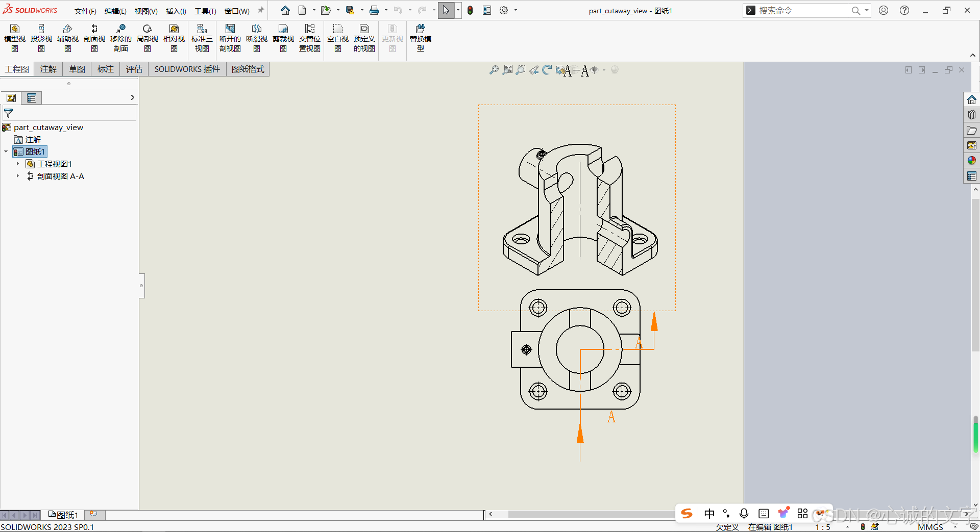The height and width of the screenshot is (532, 980).
Task: Switch to SOLIDWORKS 插件 tab
Action: click(187, 69)
